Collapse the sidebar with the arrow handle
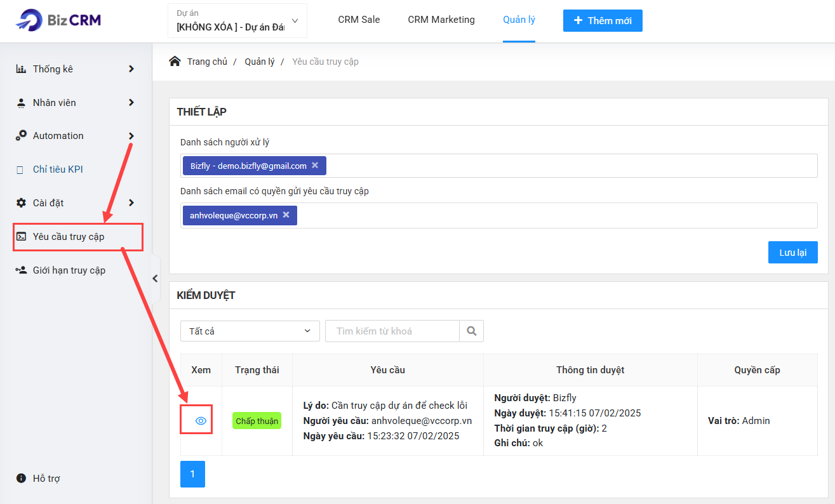Viewport: 835px width, 504px height. (x=155, y=278)
